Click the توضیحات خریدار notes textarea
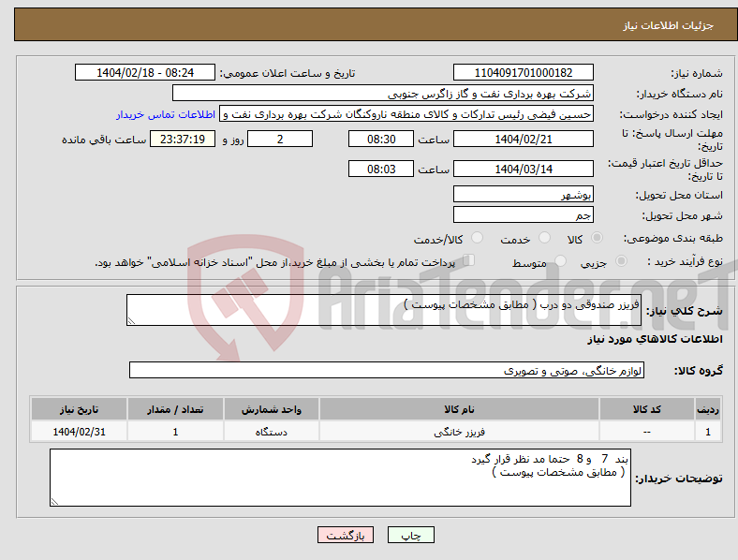The height and width of the screenshot is (560, 738). [340, 478]
